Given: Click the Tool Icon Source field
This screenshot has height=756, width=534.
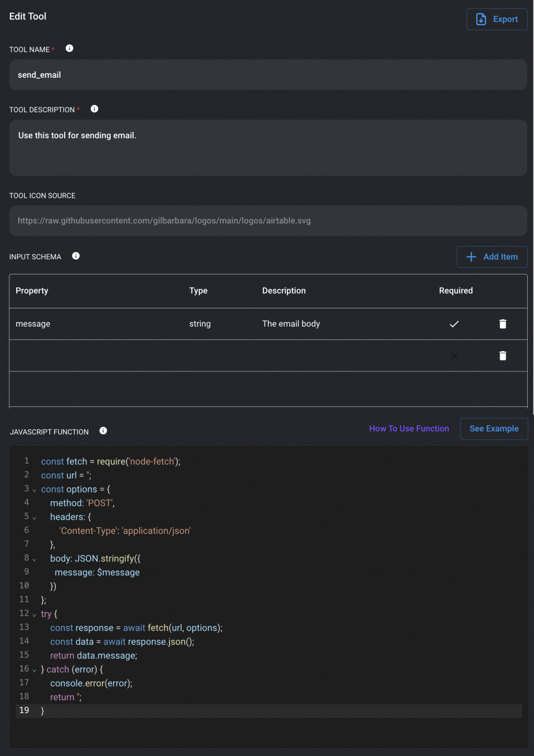Looking at the screenshot, I should (268, 221).
